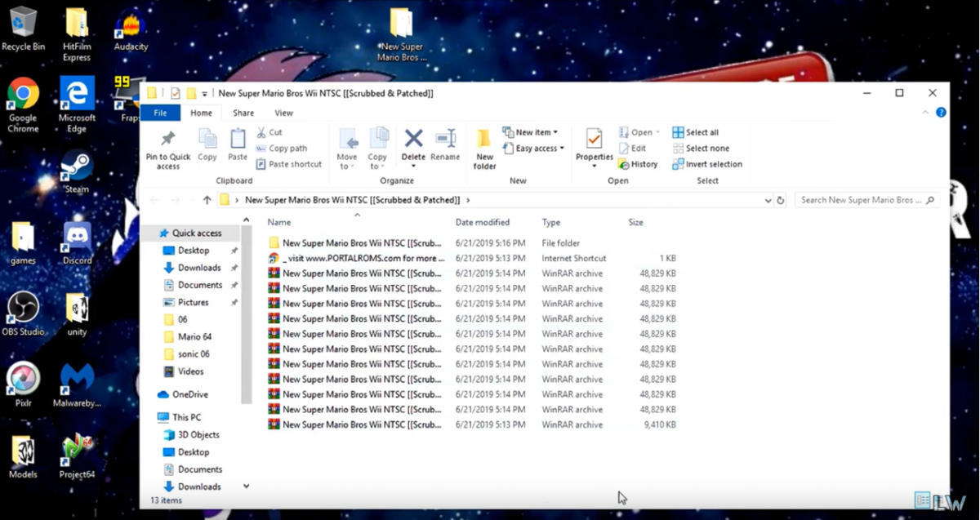Open the Easy access dropdown
980x520 pixels.
coord(533,148)
